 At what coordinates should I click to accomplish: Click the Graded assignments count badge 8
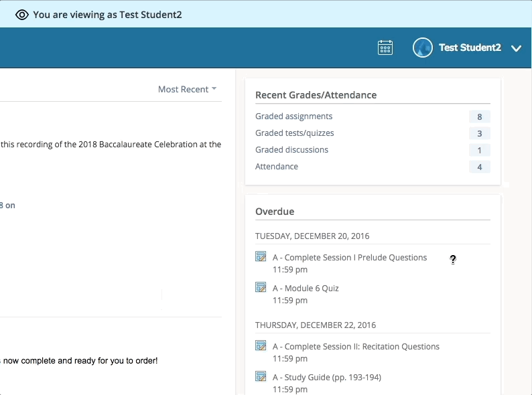click(480, 116)
